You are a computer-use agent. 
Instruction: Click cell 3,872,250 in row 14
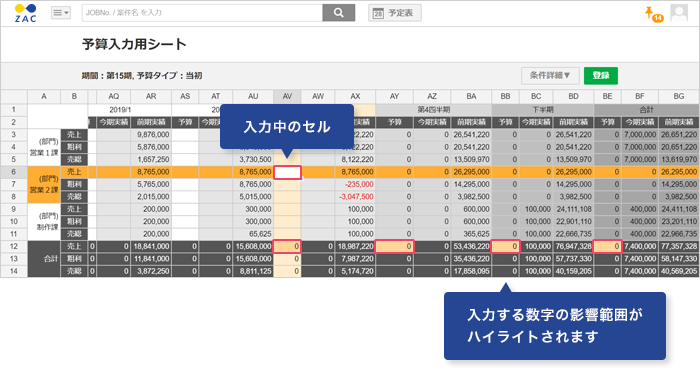151,271
